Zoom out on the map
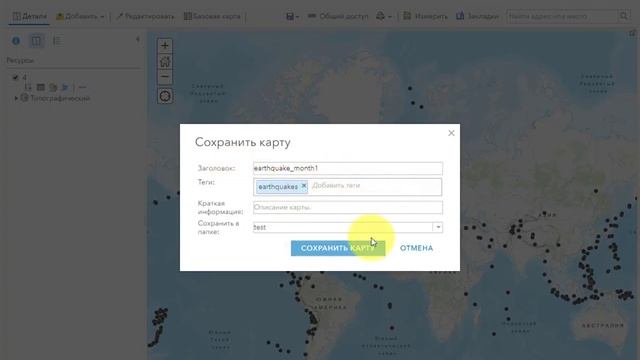 pyautogui.click(x=165, y=76)
